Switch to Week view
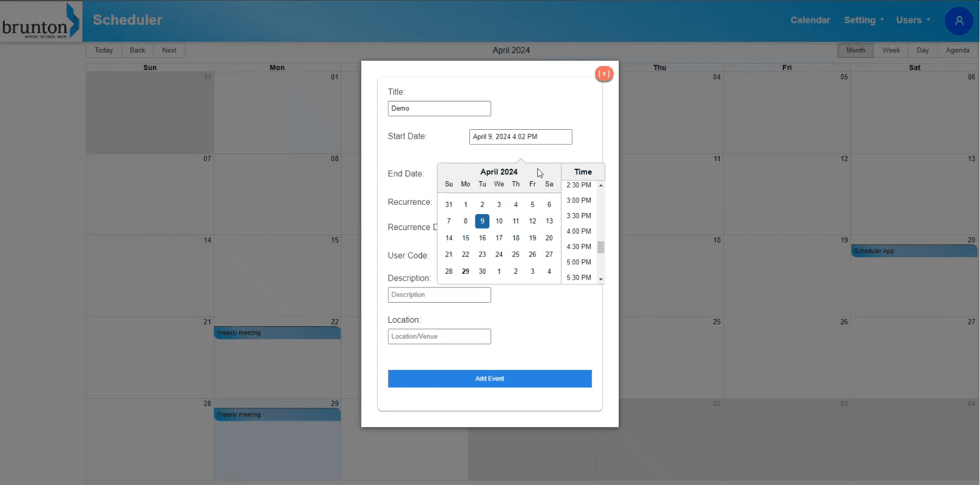 tap(890, 50)
